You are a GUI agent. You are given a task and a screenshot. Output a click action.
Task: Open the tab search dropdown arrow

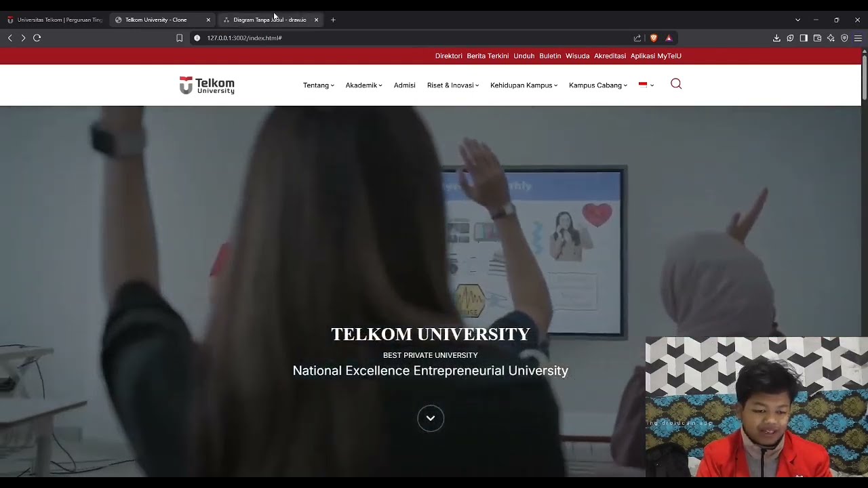click(797, 20)
